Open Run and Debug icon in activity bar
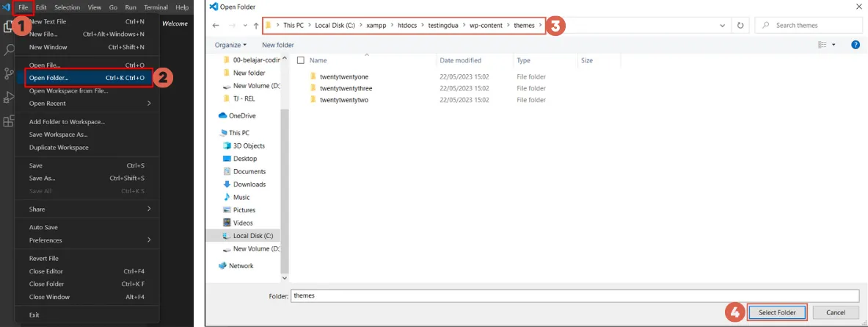 [9, 98]
